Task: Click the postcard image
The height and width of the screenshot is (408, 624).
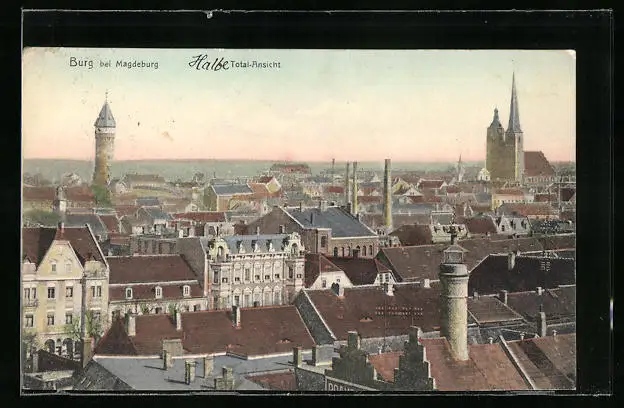Action: click(x=299, y=219)
